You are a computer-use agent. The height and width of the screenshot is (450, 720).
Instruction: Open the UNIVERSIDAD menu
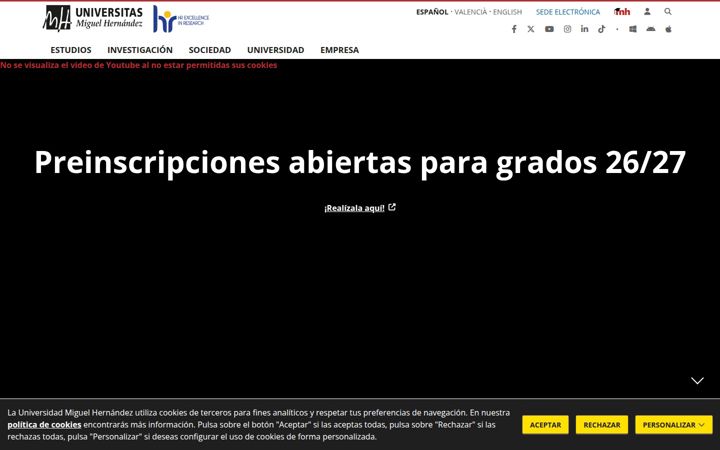276,50
